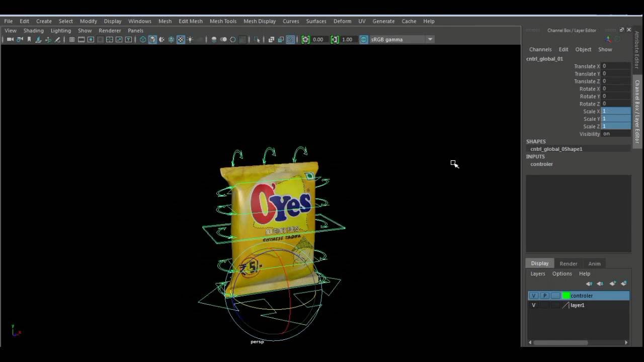Click the Multisample Anti-aliasing icon
Image resolution: width=644 pixels, height=362 pixels.
point(232,39)
